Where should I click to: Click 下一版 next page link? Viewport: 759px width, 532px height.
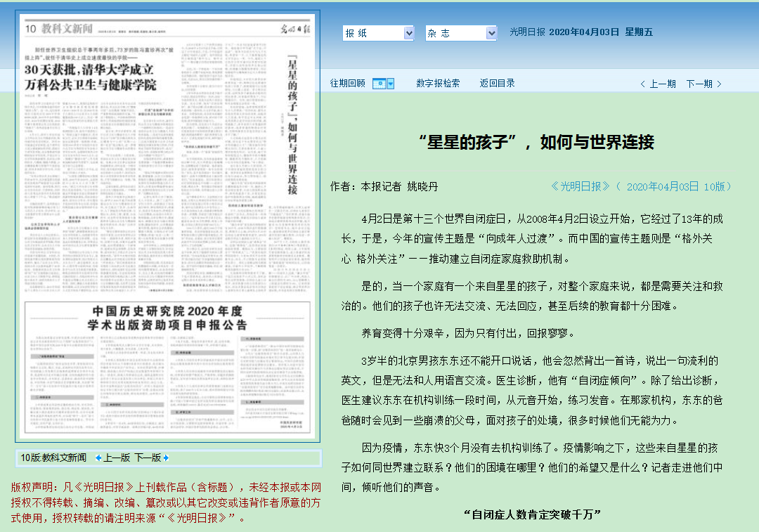[148, 458]
